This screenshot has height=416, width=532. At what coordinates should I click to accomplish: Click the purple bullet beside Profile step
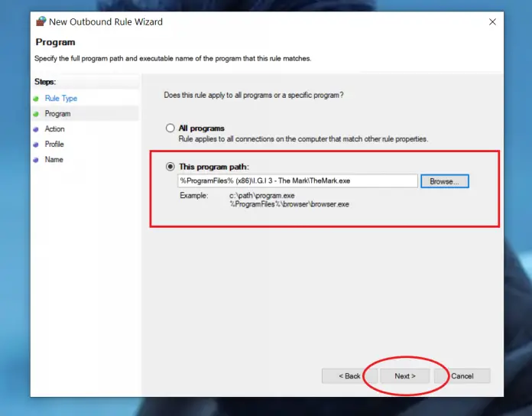point(36,145)
